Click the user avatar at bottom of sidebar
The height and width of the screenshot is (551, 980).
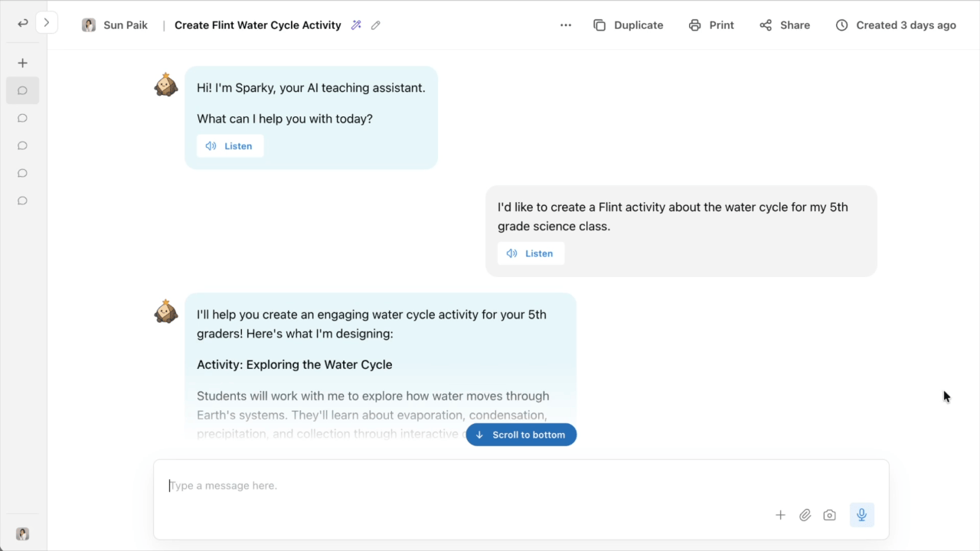click(x=22, y=533)
